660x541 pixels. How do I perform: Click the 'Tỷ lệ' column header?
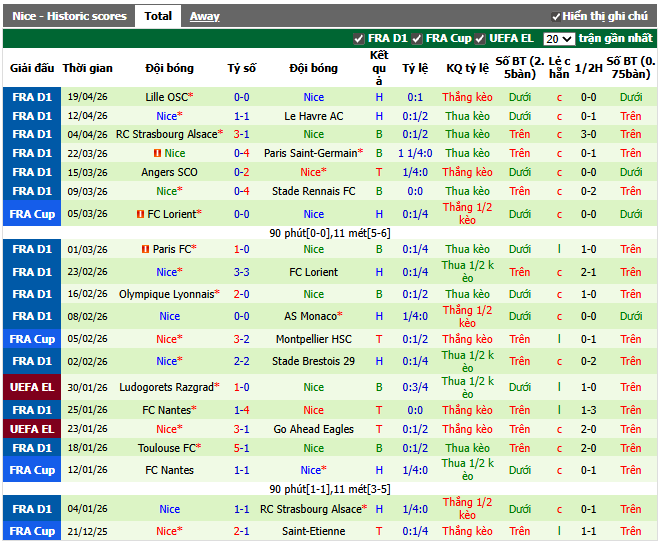pos(415,68)
